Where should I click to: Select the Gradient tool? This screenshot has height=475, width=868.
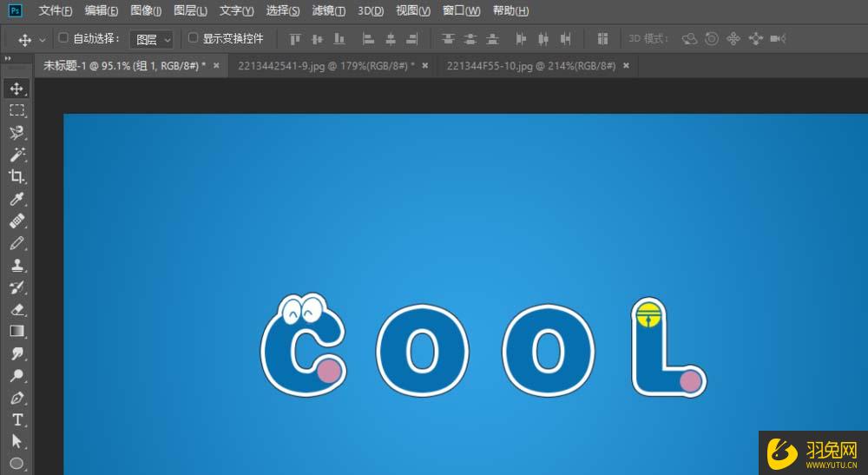(x=16, y=331)
